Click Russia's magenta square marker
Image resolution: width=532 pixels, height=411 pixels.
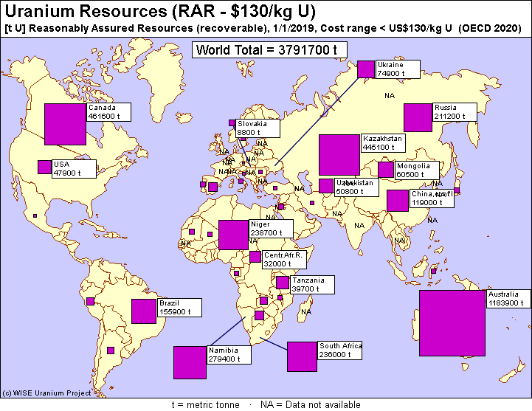tap(418, 118)
